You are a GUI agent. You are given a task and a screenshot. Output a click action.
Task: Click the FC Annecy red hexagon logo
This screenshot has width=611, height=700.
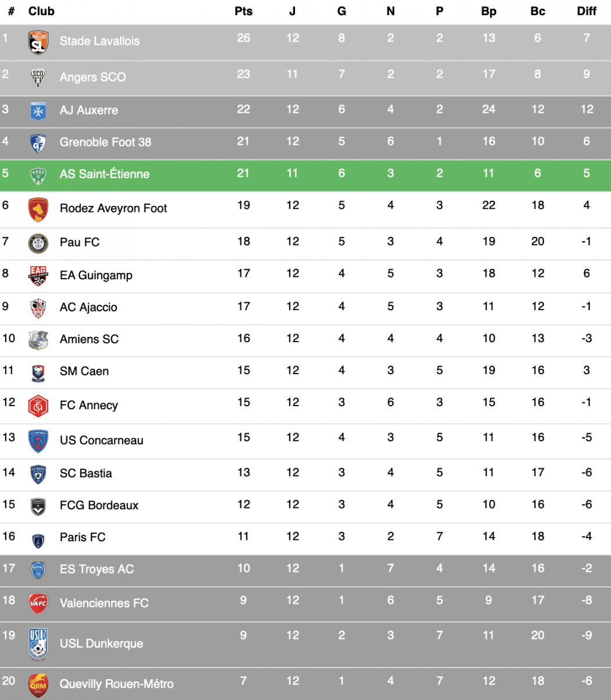pos(38,406)
